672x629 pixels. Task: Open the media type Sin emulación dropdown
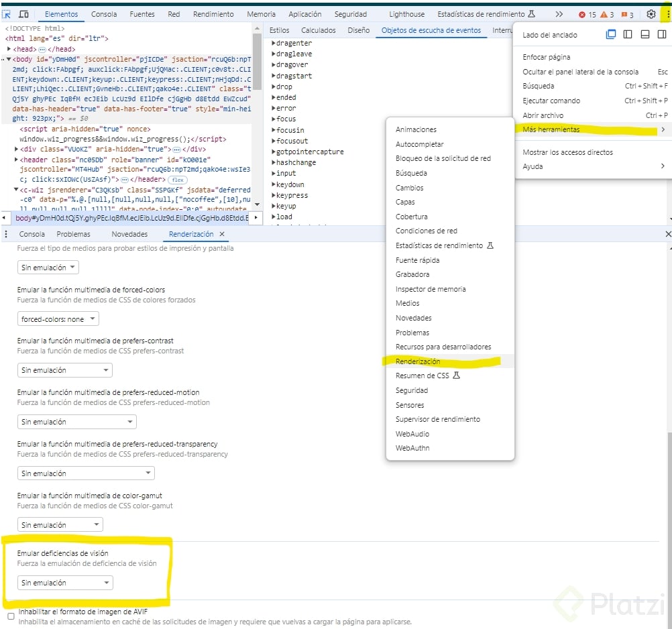click(48, 268)
